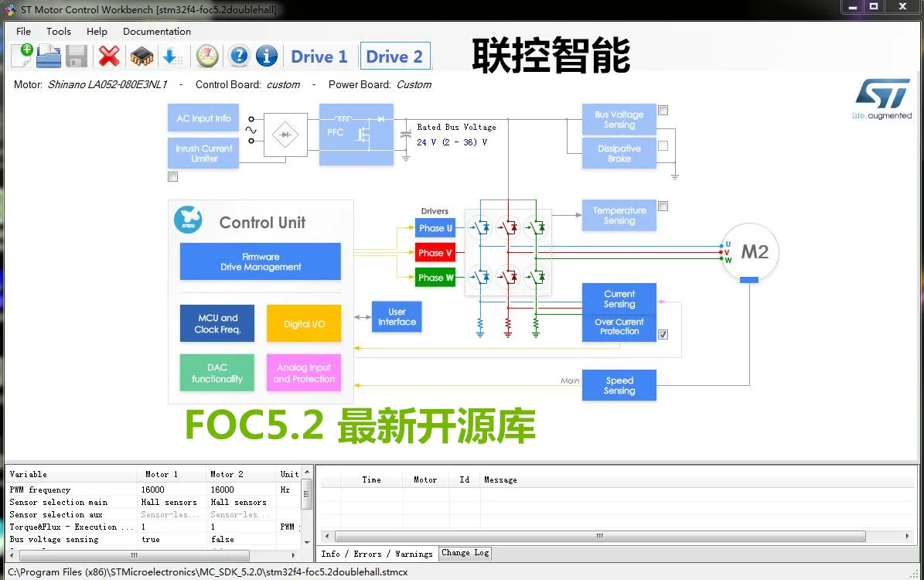
Task: Open the Documentation menu
Action: [157, 31]
